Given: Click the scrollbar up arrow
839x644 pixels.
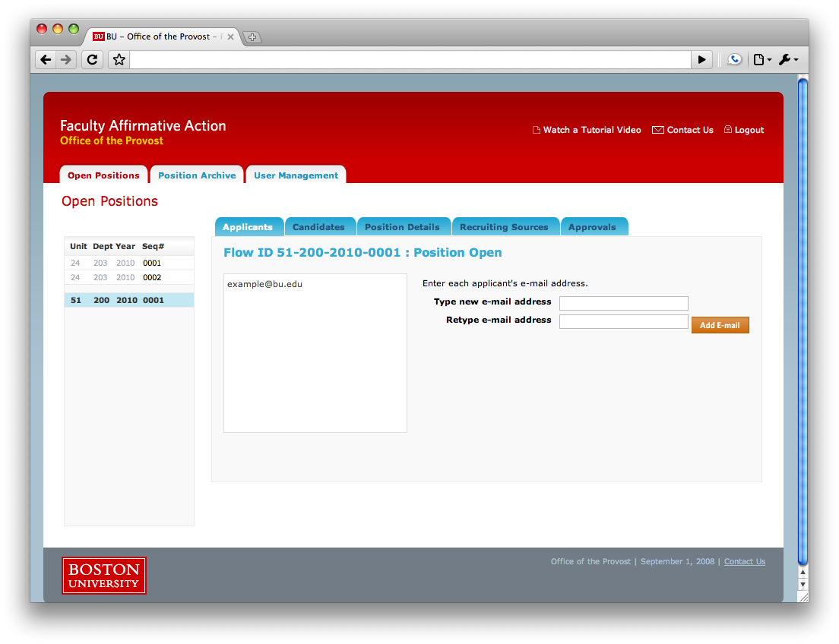Looking at the screenshot, I should point(803,572).
